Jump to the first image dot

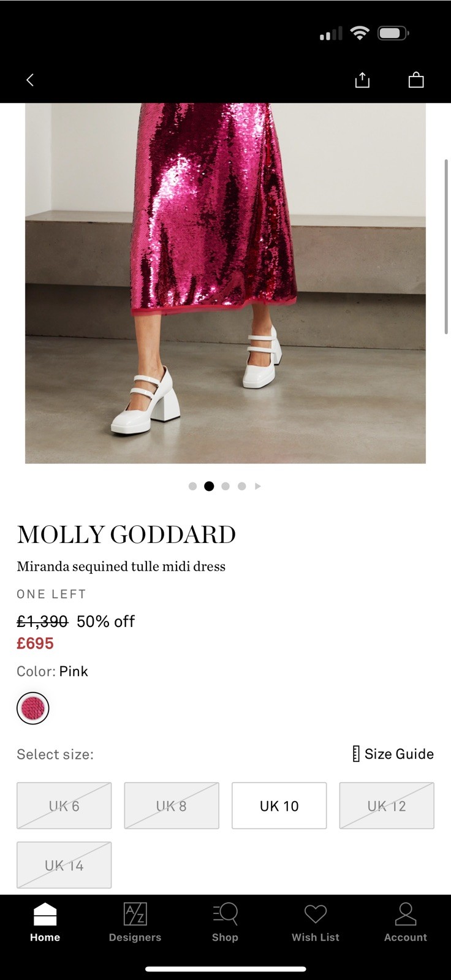point(192,486)
